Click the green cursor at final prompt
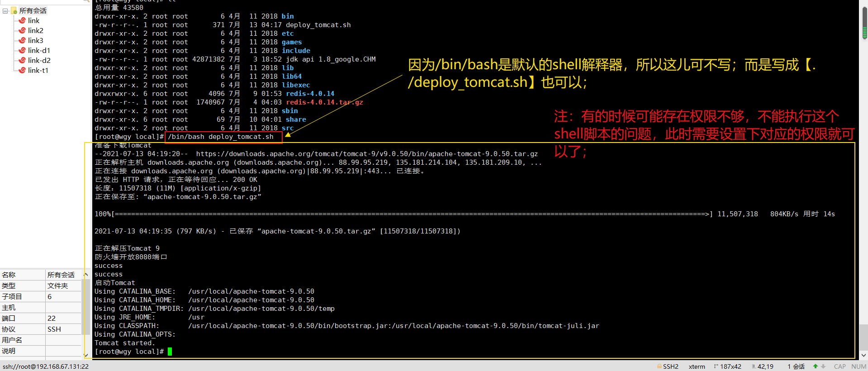This screenshot has width=868, height=371. (x=170, y=352)
